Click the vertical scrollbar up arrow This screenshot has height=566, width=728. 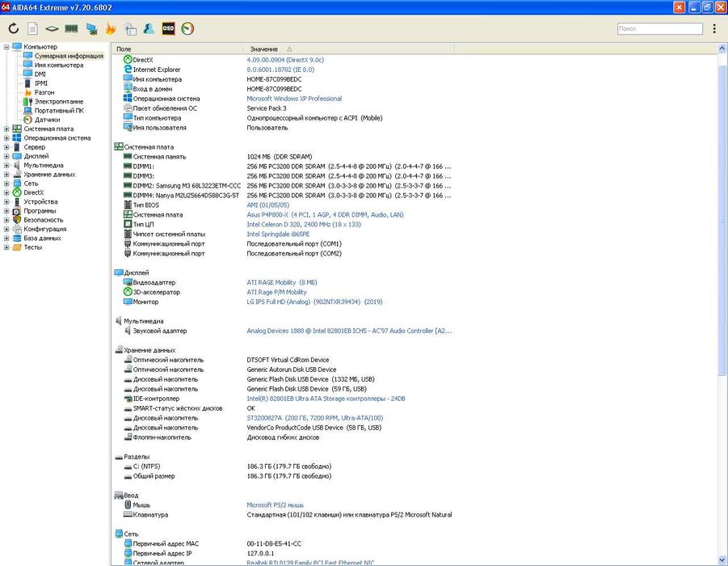tap(722, 49)
